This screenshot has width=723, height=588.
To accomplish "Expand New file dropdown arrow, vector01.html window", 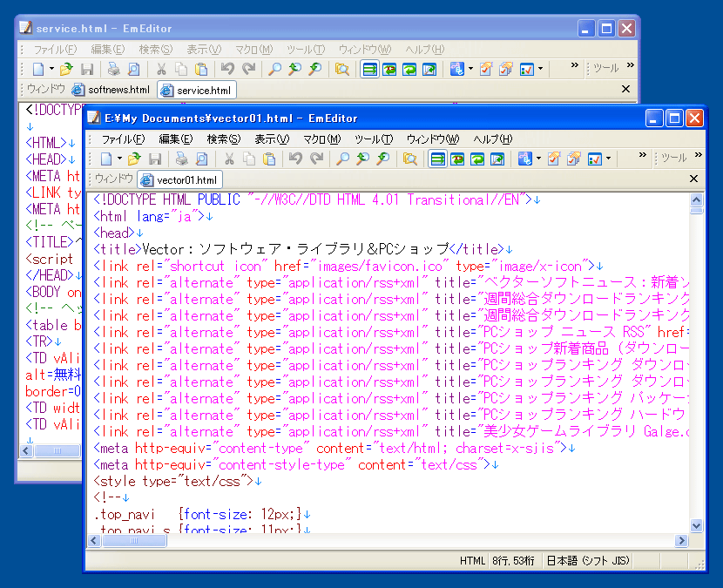I will pyautogui.click(x=119, y=159).
